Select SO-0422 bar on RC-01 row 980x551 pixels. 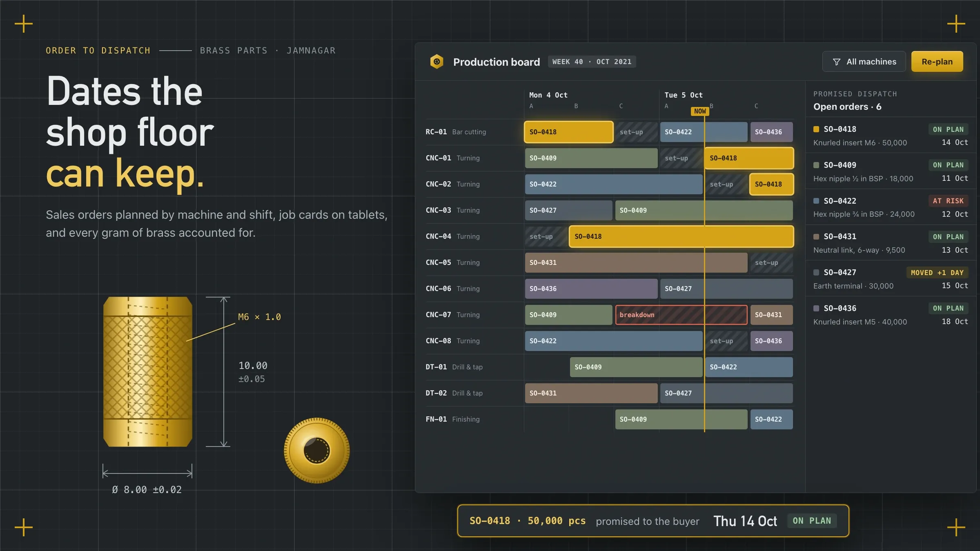[704, 132]
